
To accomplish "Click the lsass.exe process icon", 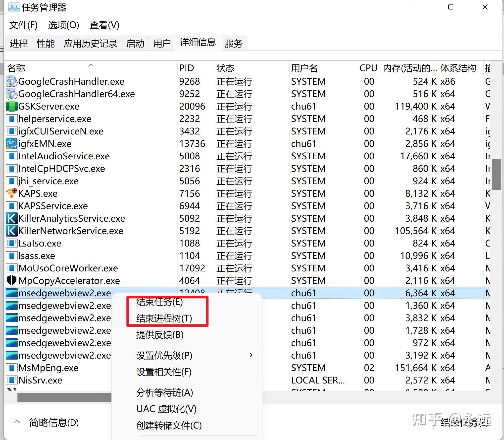I will click(x=11, y=256).
